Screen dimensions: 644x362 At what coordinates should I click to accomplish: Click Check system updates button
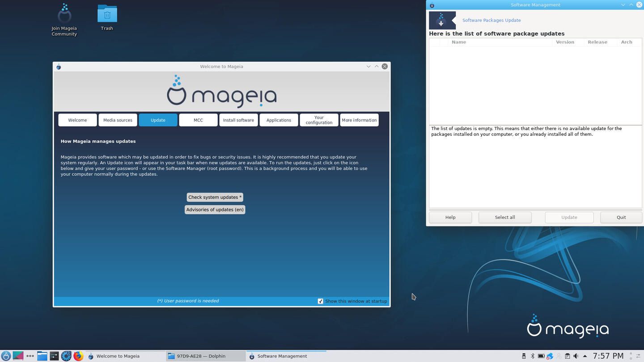215,197
